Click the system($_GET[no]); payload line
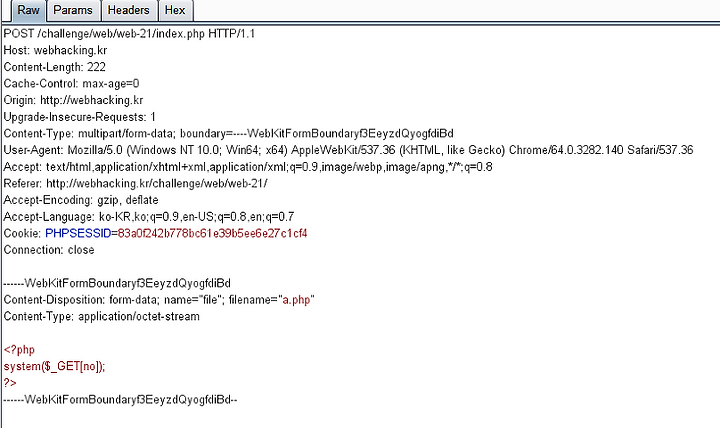Image resolution: width=720 pixels, height=428 pixels. [x=55, y=366]
